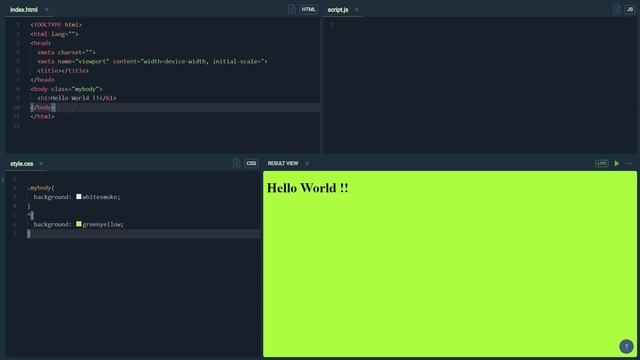Screen dimensions: 640x360
Task: Select the RESULT VIEW tab
Action: pos(283,163)
